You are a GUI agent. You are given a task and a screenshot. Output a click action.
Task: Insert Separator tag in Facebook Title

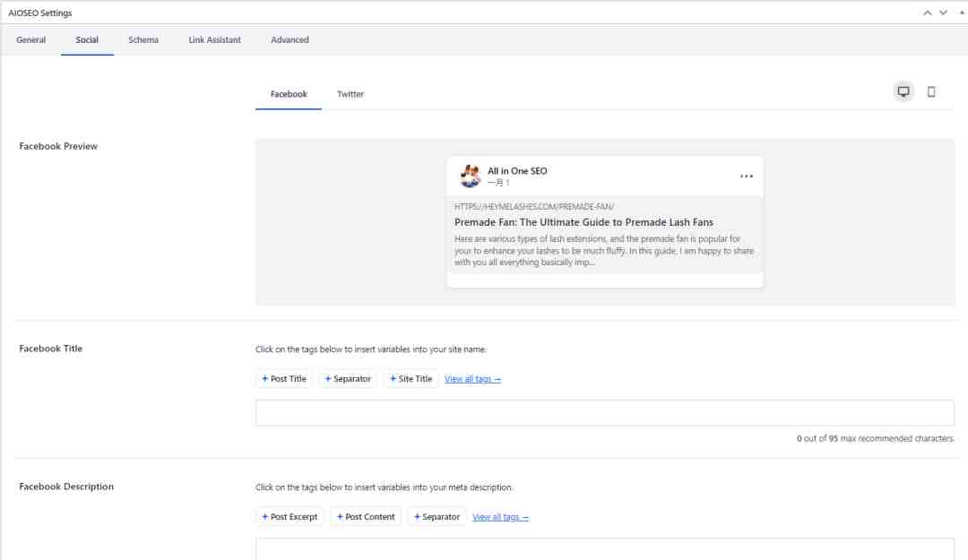pos(348,379)
